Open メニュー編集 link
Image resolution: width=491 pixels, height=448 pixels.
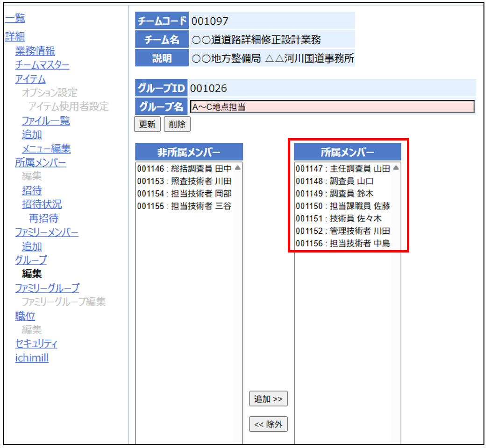(46, 149)
